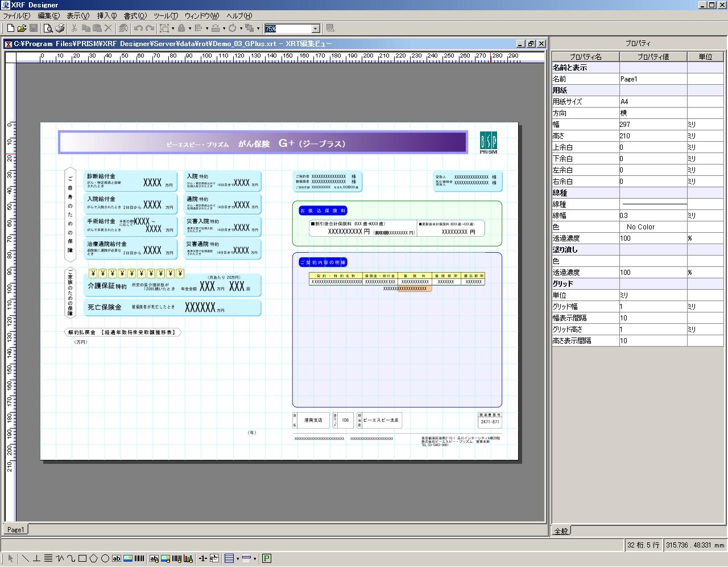The height and width of the screenshot is (568, 728).
Task: Open the ツール(T) menu
Action: 166,15
